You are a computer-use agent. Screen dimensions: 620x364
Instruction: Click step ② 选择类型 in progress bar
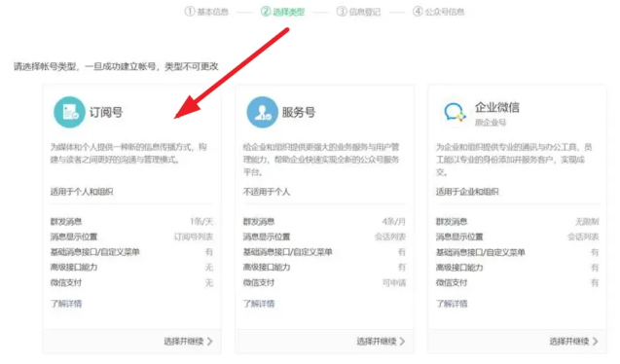(x=282, y=12)
